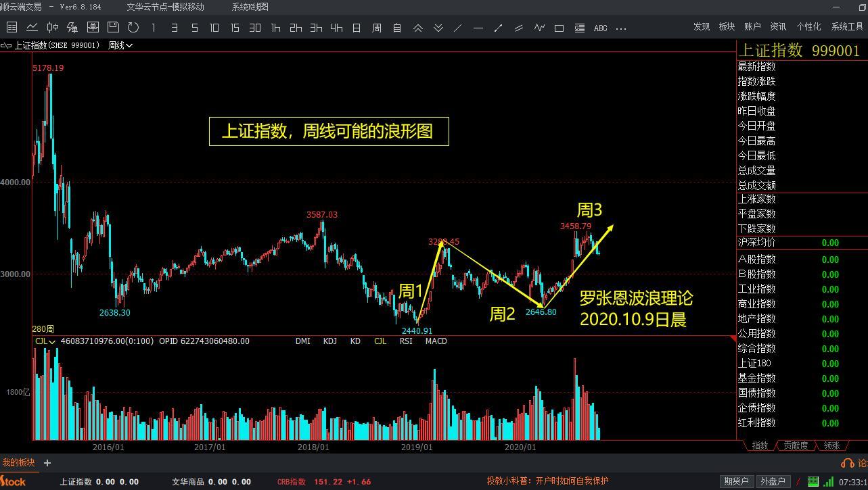Select the 我的板块 tab

(18, 462)
